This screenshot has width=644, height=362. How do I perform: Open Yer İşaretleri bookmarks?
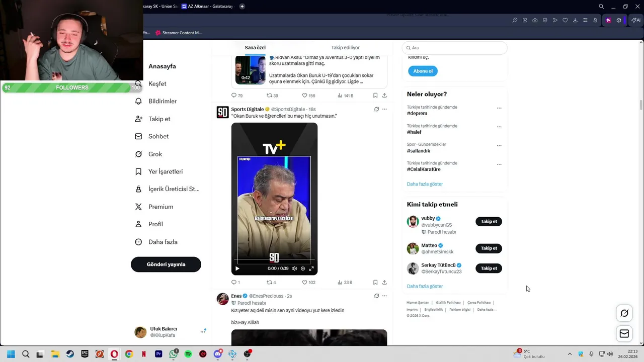tap(159, 171)
